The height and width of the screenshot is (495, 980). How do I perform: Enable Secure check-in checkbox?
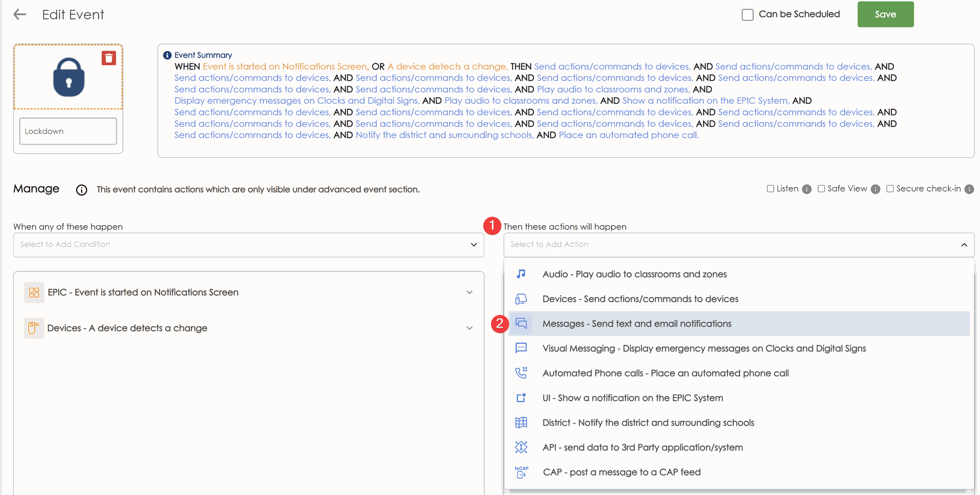[x=890, y=189]
